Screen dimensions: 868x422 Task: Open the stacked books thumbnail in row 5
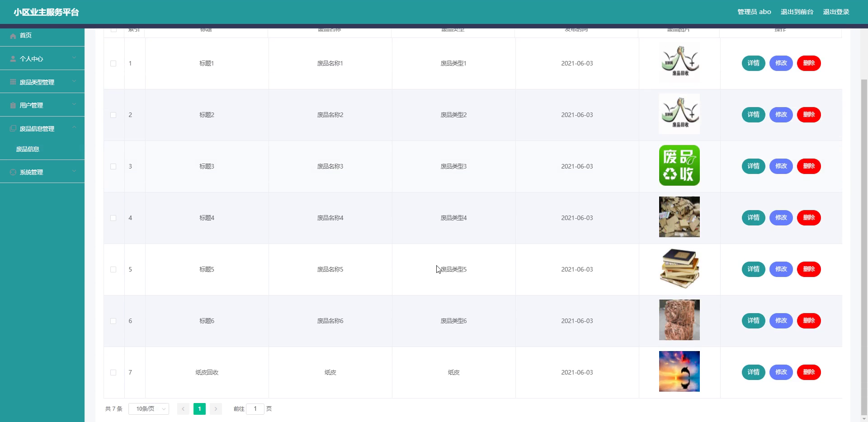pos(679,268)
